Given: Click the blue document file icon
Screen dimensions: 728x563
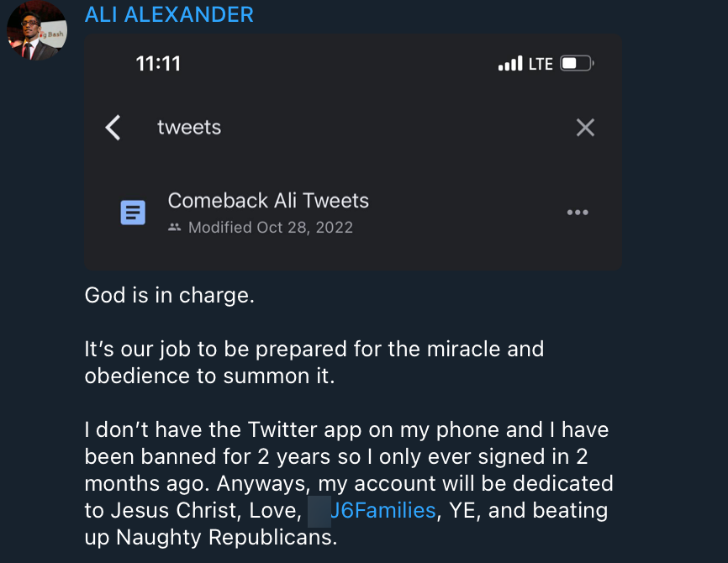Looking at the screenshot, I should (x=133, y=213).
